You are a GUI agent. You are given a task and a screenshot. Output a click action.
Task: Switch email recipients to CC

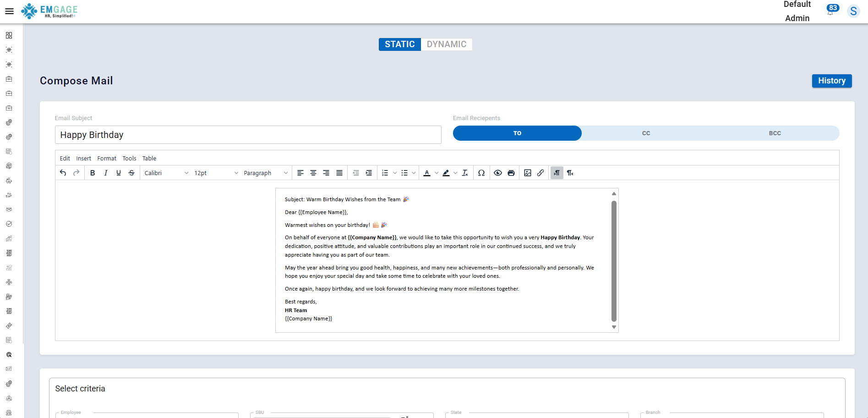pyautogui.click(x=646, y=133)
